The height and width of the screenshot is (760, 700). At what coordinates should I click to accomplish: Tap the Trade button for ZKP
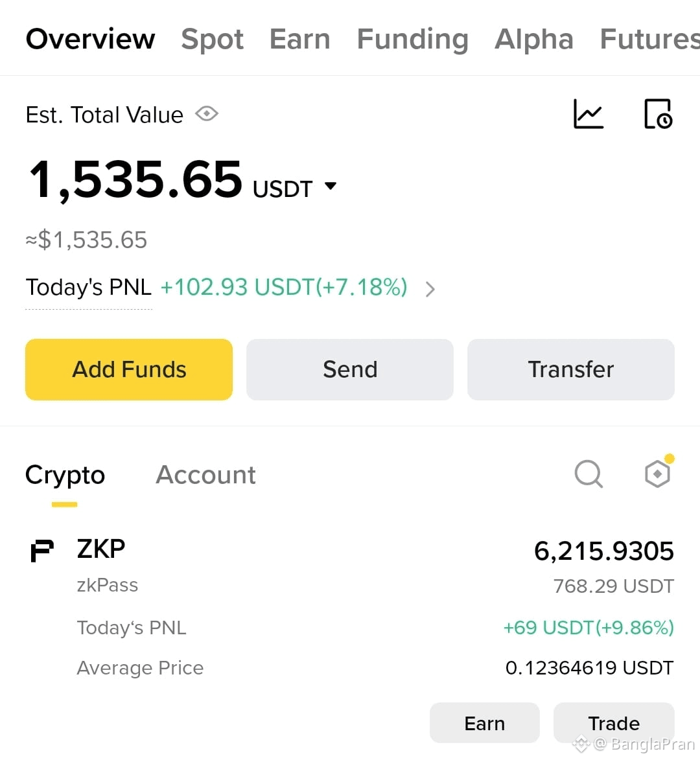(614, 723)
